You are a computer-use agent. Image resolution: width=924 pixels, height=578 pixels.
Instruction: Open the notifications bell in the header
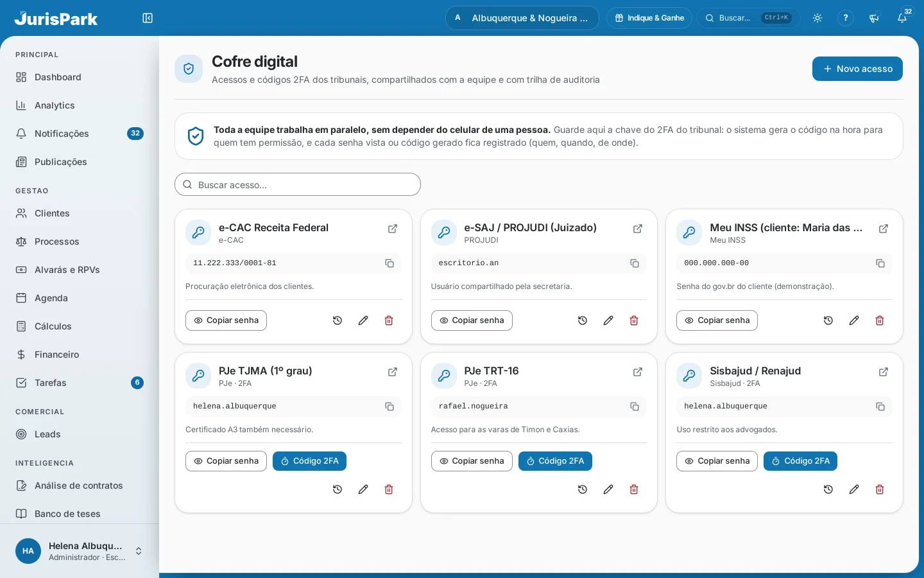pyautogui.click(x=902, y=18)
